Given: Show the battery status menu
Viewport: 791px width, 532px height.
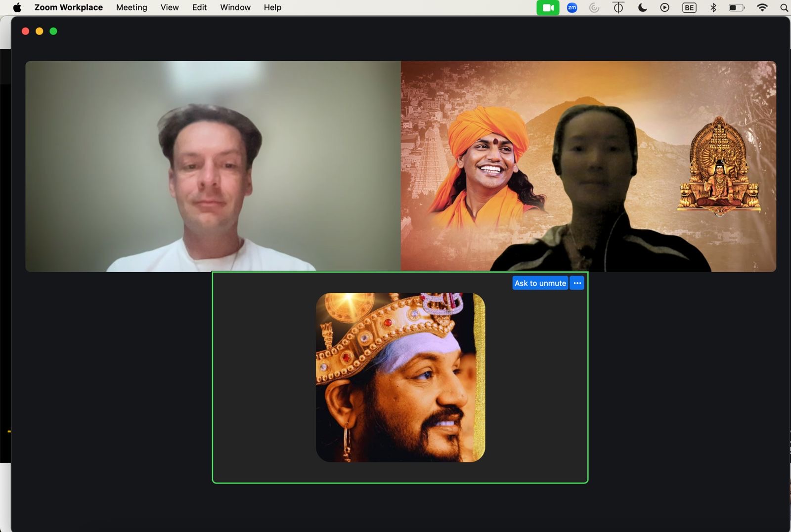Looking at the screenshot, I should [736, 7].
